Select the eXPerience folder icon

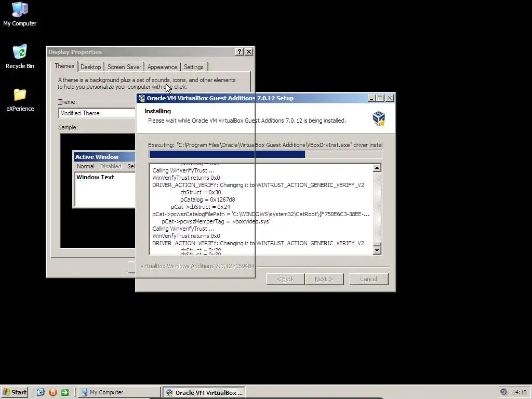pyautogui.click(x=20, y=100)
